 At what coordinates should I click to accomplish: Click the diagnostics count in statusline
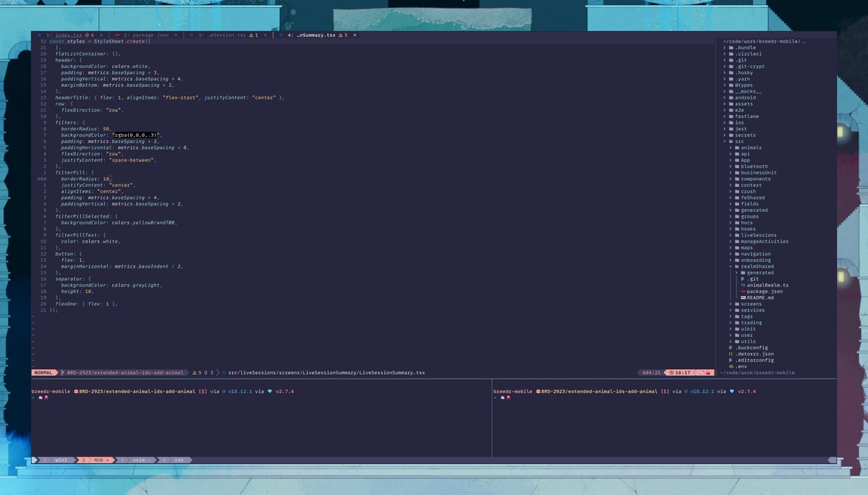click(x=203, y=373)
